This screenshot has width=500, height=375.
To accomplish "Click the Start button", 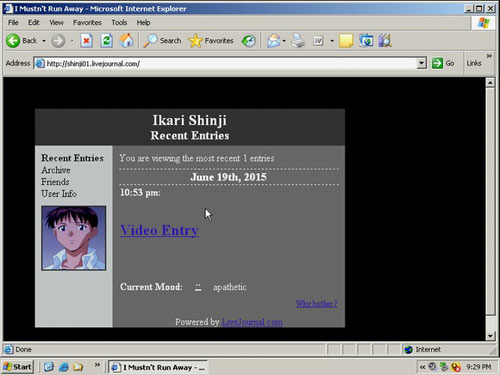I will pyautogui.click(x=17, y=367).
